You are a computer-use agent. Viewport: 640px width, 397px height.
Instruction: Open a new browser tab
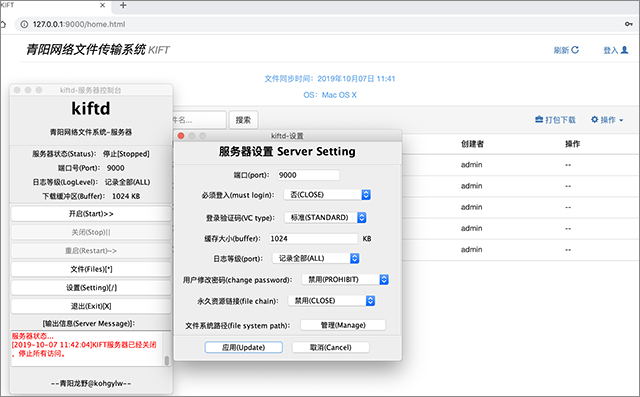coord(123,5)
